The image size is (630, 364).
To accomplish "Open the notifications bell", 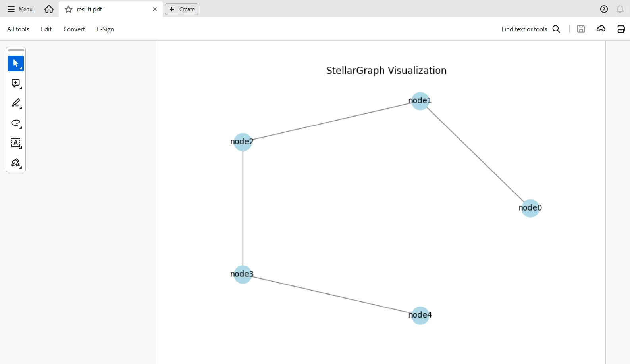I will coord(620,9).
